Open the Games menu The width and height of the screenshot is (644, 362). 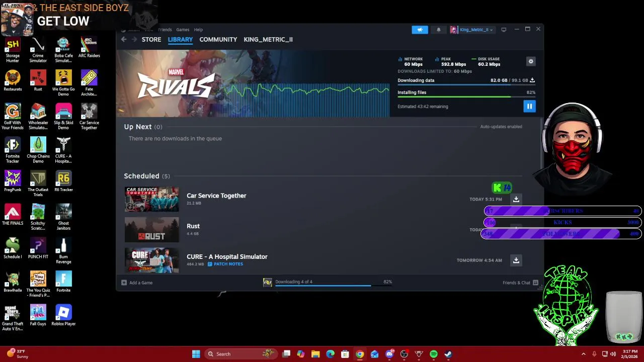pyautogui.click(x=183, y=30)
